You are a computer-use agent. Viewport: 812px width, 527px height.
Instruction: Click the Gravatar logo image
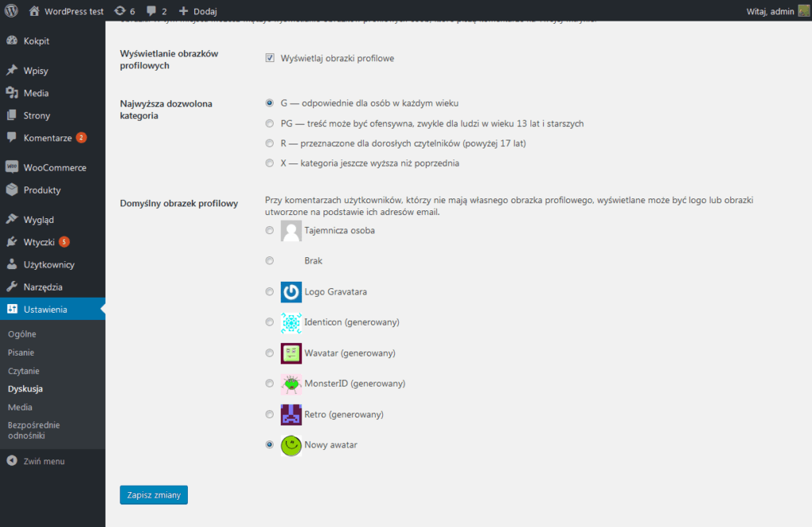[291, 292]
